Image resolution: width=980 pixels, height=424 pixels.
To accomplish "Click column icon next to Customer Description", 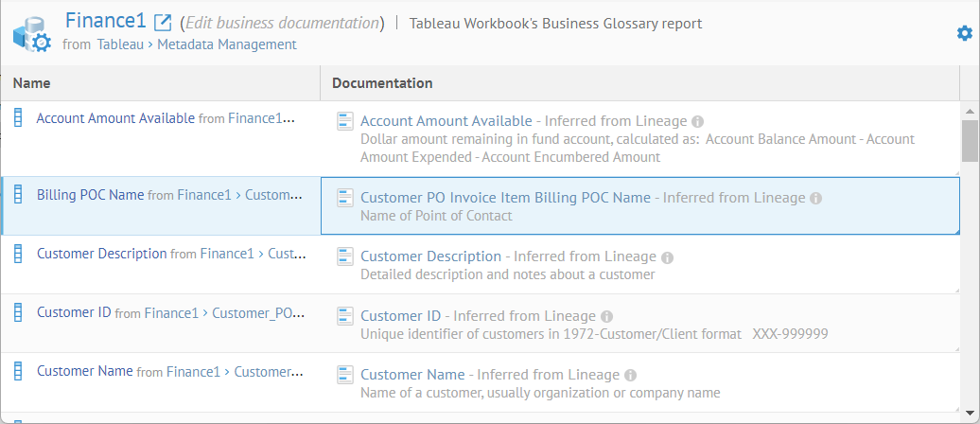I will (x=17, y=254).
